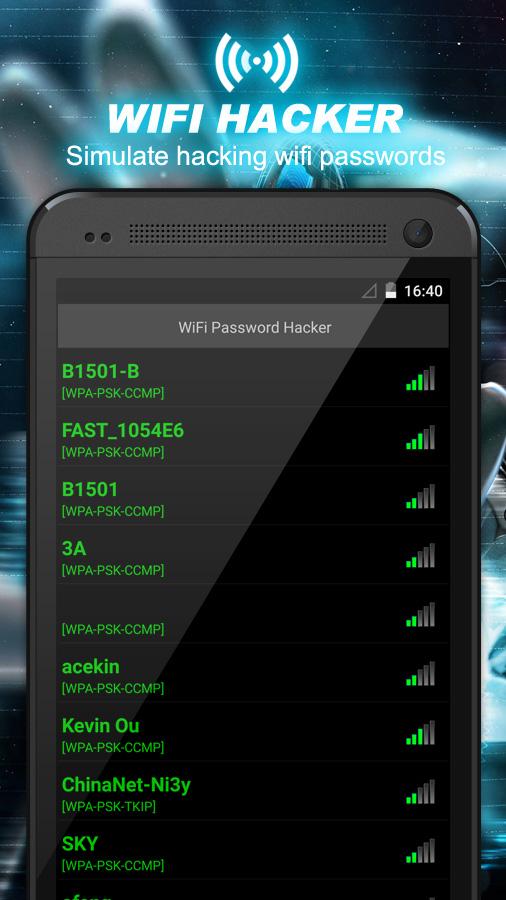506x900 pixels.
Task: Choose the 3A wifi network
Action: pyautogui.click(x=252, y=555)
